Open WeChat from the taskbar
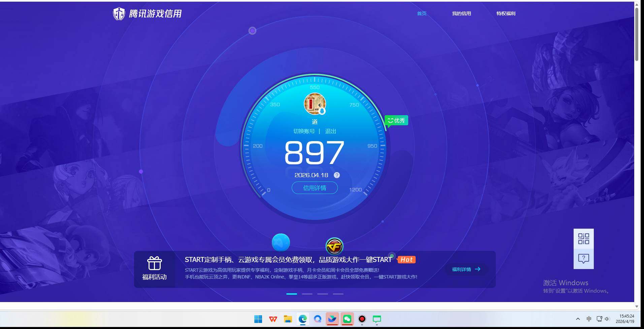This screenshot has width=644, height=329. pyautogui.click(x=347, y=319)
